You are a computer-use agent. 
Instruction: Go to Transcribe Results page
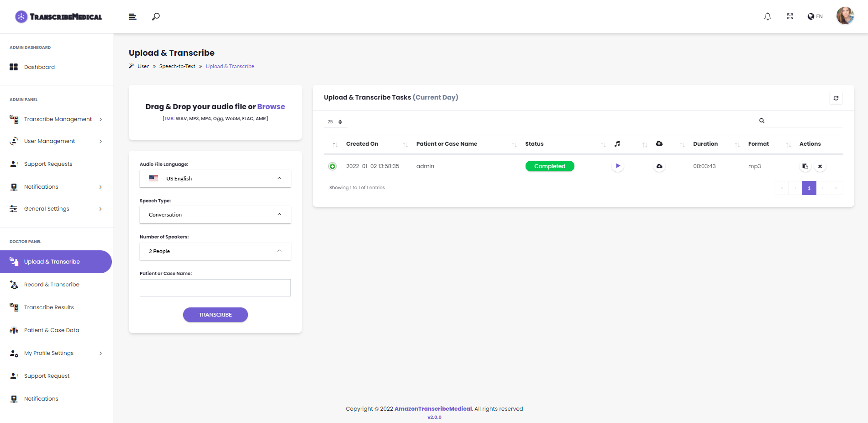tap(49, 307)
